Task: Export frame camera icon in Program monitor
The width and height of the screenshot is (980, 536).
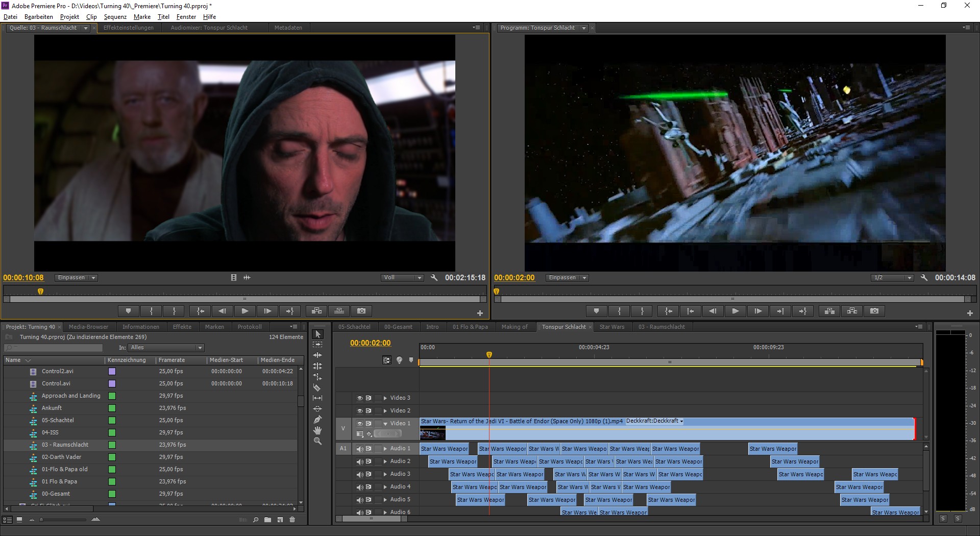Action: click(x=874, y=311)
